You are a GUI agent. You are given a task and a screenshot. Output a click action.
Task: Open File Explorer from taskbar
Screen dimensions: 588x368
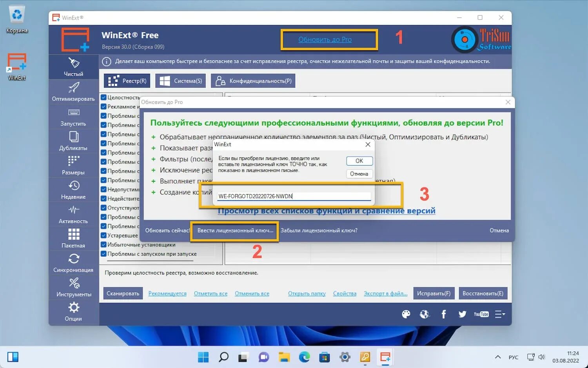284,357
